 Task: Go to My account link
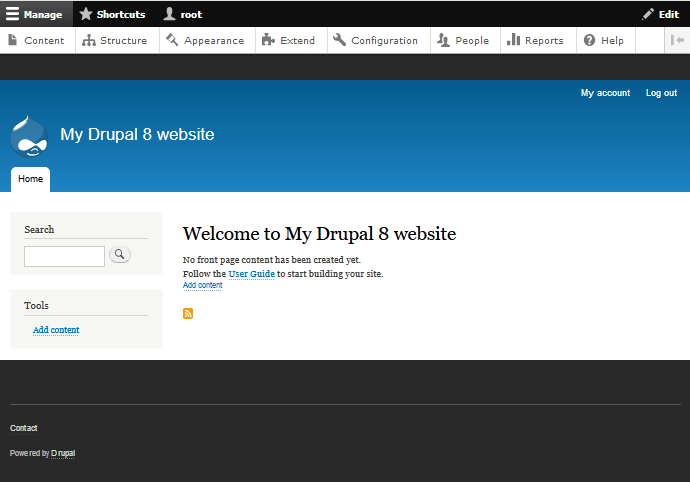(605, 93)
